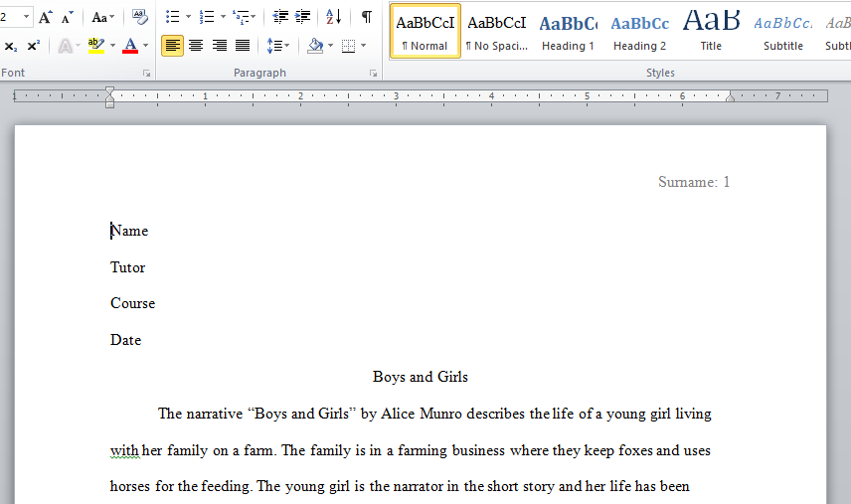Apply the No Spacing style

coord(497,31)
